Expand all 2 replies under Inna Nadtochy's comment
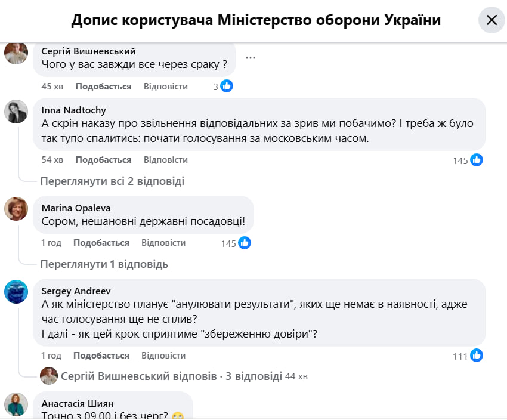The width and height of the screenshot is (507, 420). pos(112,181)
